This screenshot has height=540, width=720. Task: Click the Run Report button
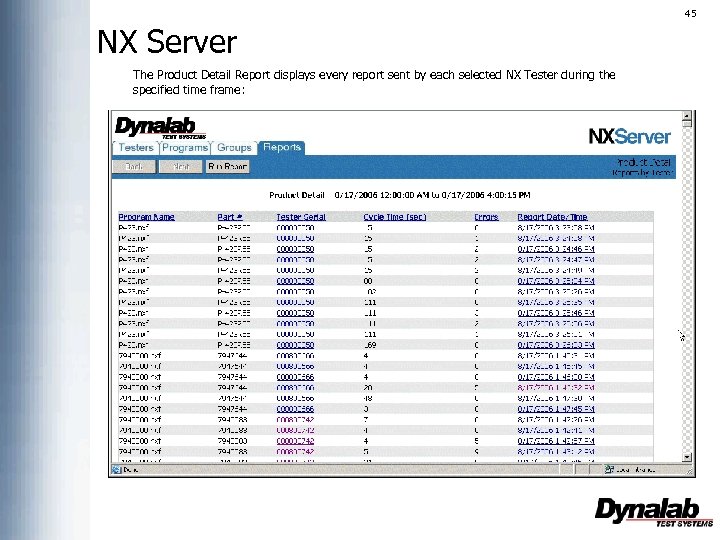pyautogui.click(x=228, y=166)
